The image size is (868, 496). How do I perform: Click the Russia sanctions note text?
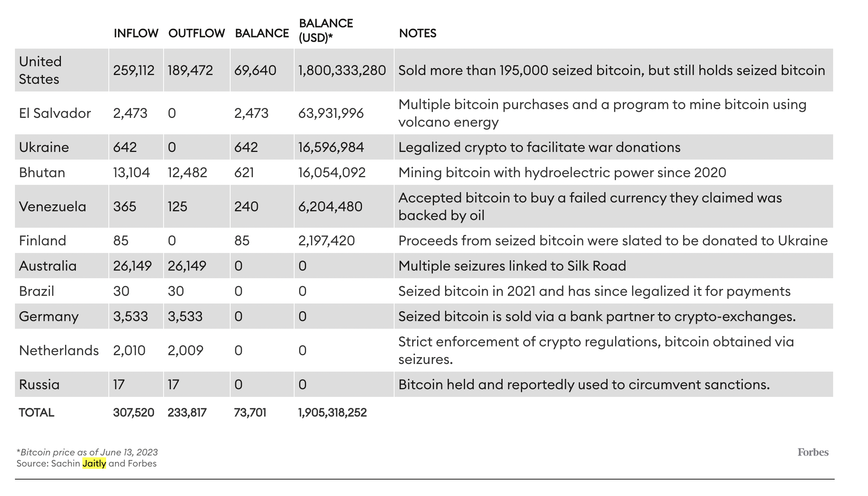click(x=584, y=385)
